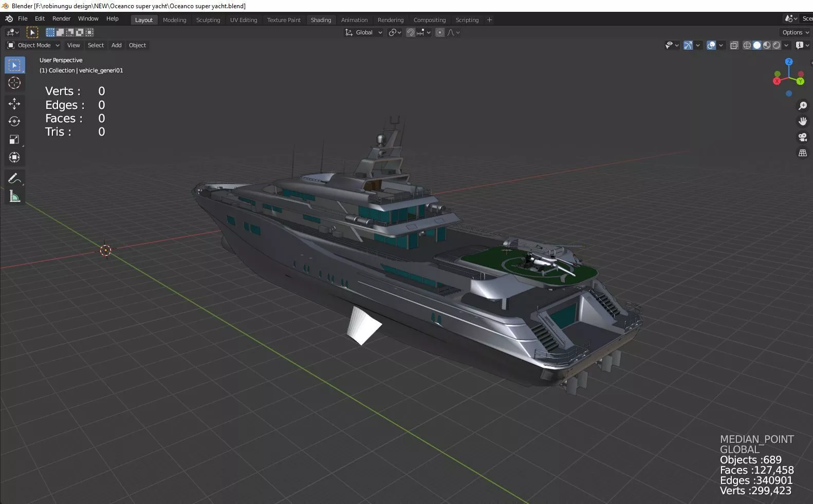
Task: Switch to the Shading workspace tab
Action: [321, 20]
